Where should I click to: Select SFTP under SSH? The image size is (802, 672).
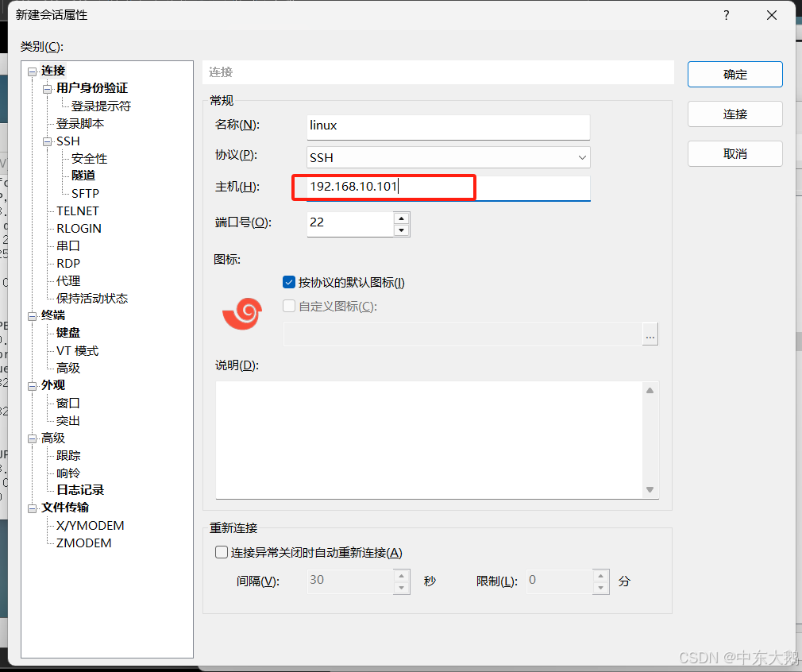click(x=86, y=194)
